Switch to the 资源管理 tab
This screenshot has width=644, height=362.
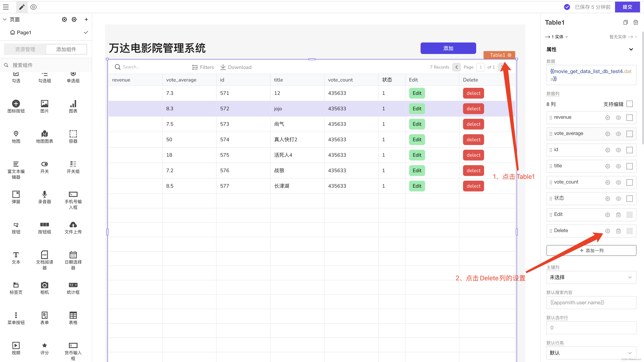pos(25,49)
